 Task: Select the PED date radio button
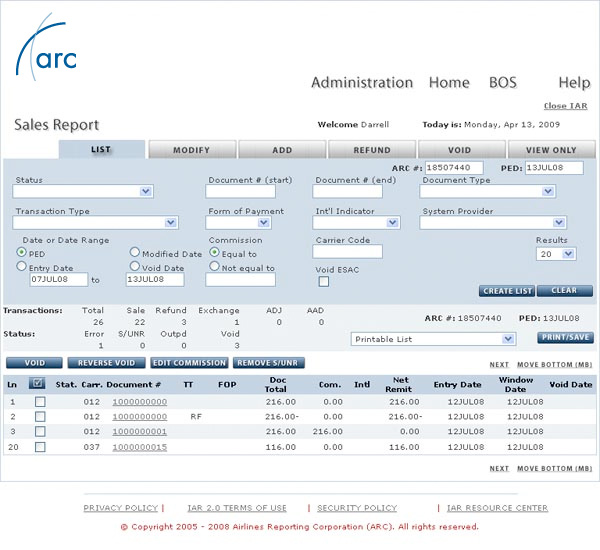coord(22,252)
